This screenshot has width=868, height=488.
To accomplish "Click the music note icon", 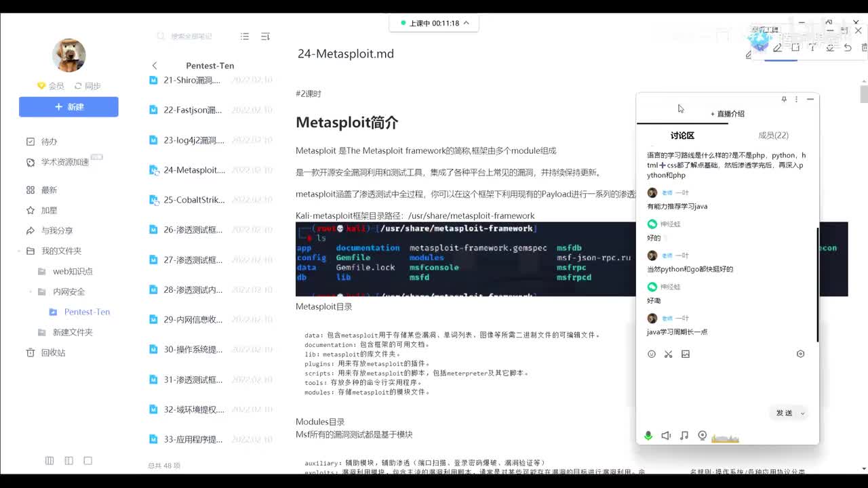I will pos(684,436).
